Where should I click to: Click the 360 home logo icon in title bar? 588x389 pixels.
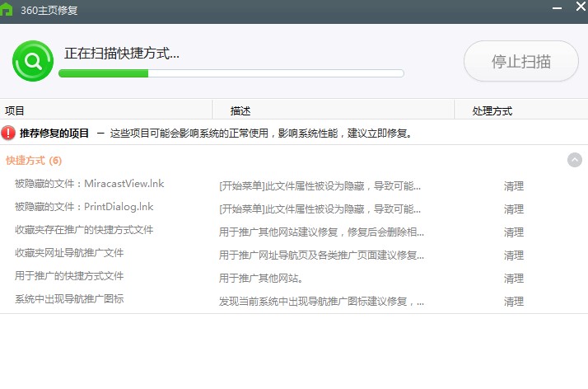tap(7, 10)
